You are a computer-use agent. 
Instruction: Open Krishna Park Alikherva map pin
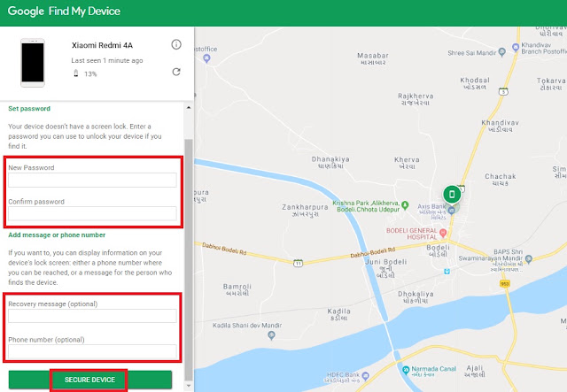(x=405, y=205)
